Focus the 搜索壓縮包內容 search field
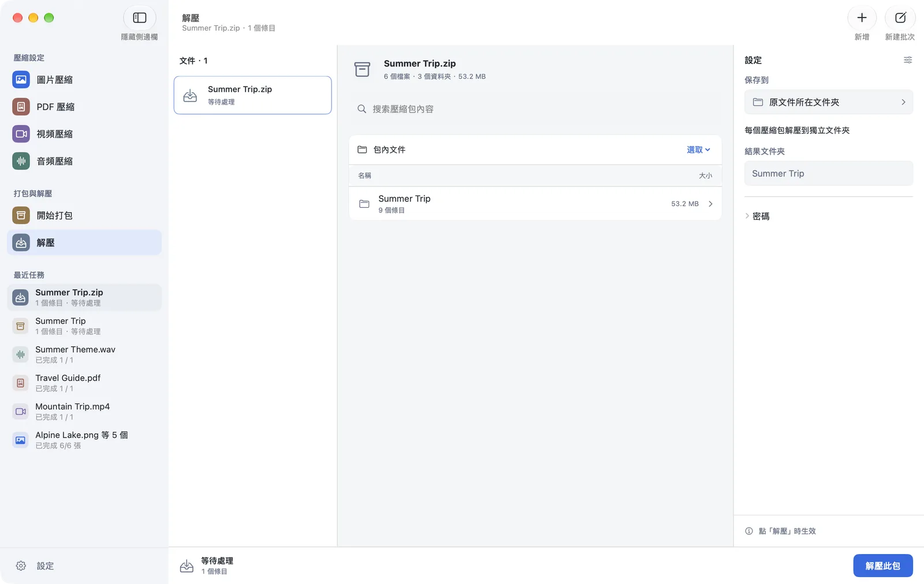The width and height of the screenshot is (924, 584). tap(535, 109)
